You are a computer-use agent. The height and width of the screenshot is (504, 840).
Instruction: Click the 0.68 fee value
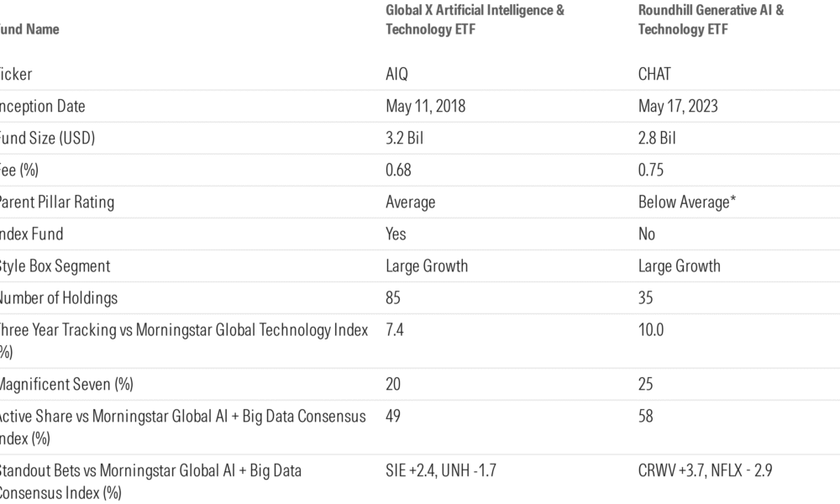398,171
